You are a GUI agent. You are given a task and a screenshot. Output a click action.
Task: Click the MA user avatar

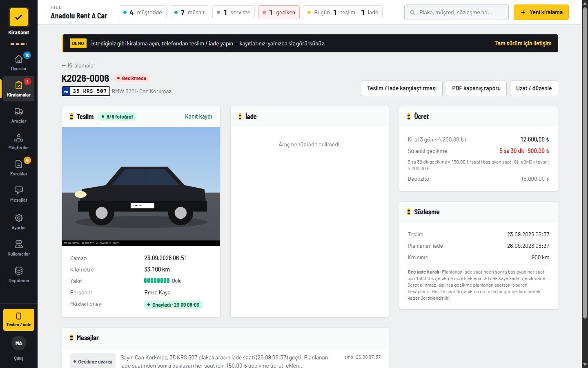point(19,343)
